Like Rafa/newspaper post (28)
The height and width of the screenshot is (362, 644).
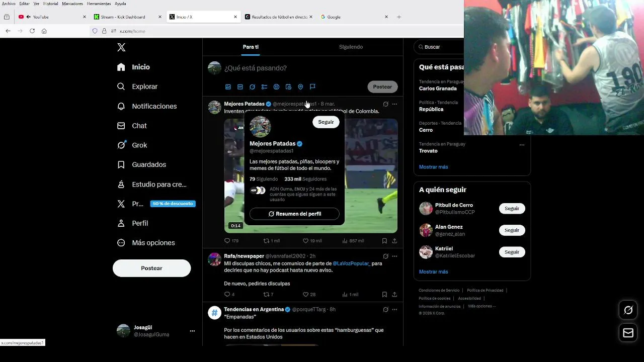[x=309, y=295]
